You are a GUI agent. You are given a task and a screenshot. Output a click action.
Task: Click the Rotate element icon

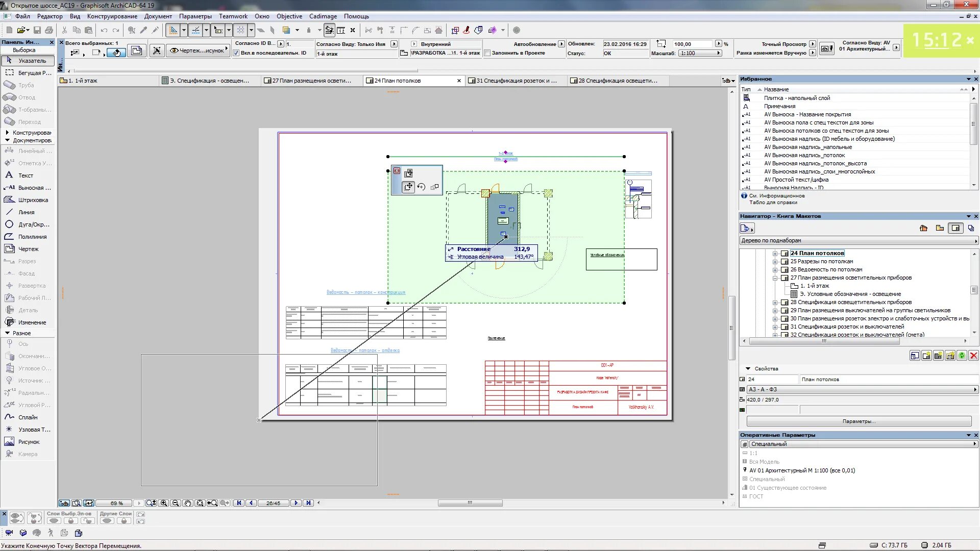click(x=421, y=187)
